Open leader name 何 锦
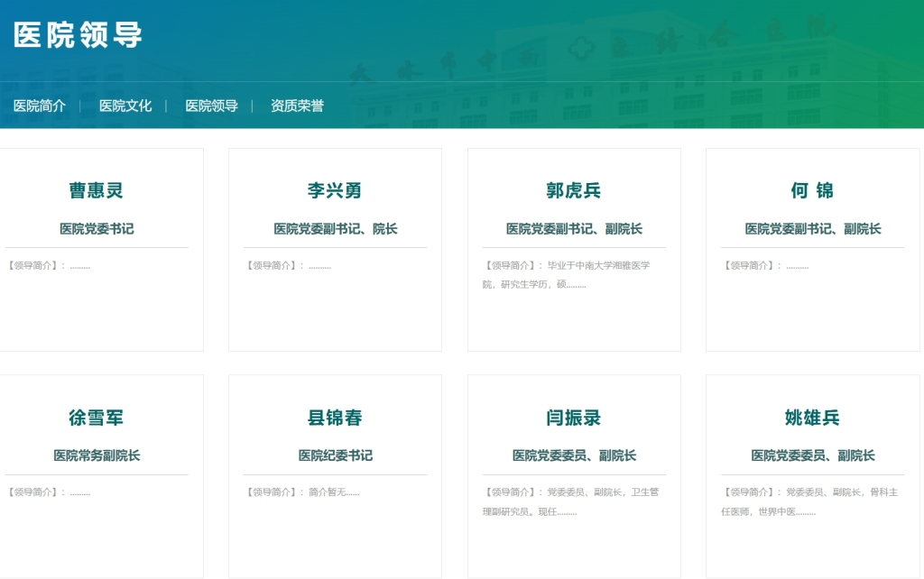This screenshot has width=924, height=579. pos(812,191)
